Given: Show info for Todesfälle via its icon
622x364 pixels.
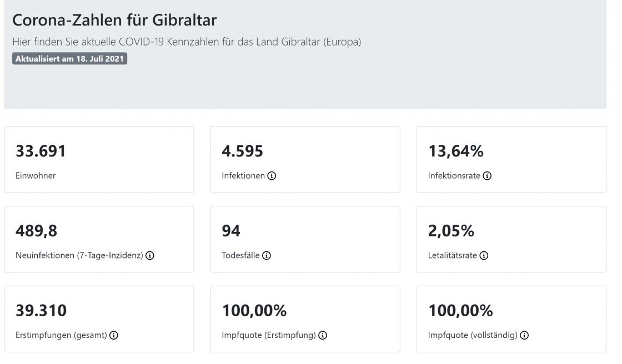Looking at the screenshot, I should coord(267,256).
